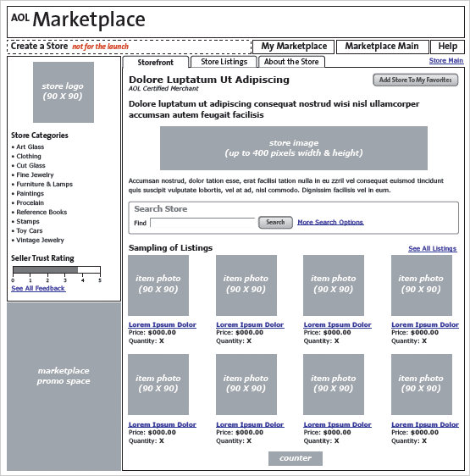The width and height of the screenshot is (470, 476).
Task: Select the Art Glass category
Action: pos(30,147)
